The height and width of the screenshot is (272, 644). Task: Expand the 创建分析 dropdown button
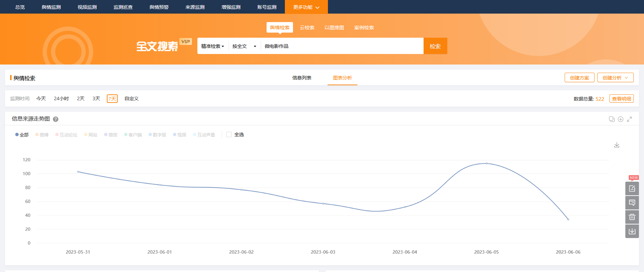tap(615, 78)
